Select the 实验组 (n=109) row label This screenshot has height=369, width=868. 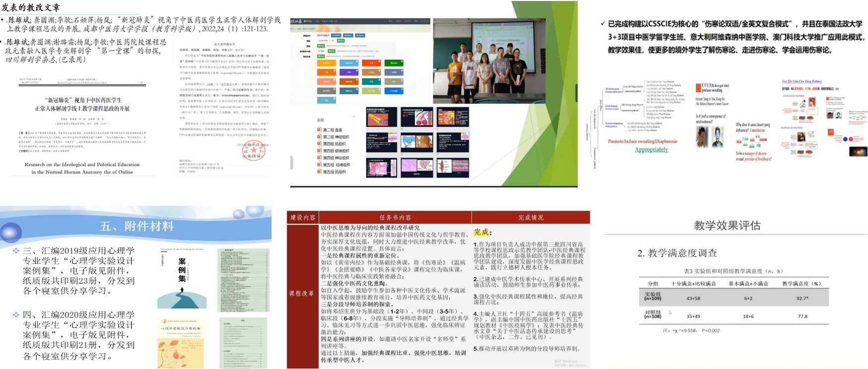pos(653,297)
